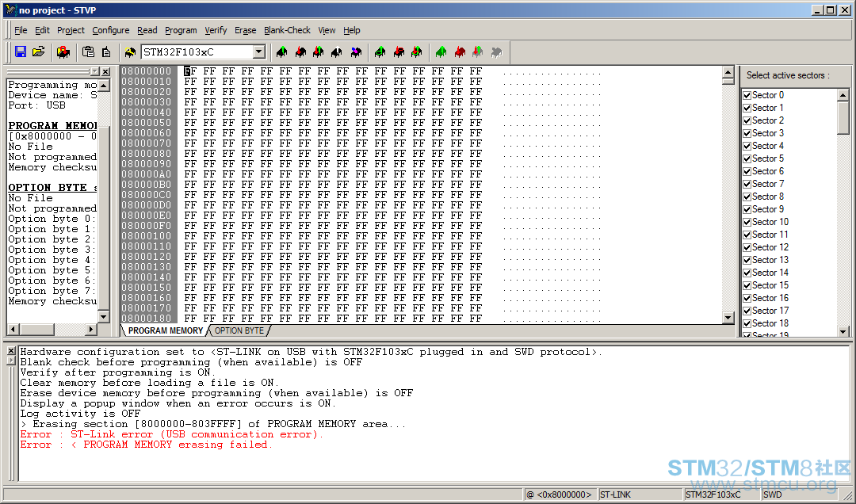Open the Help menu
The height and width of the screenshot is (504, 856).
tap(352, 30)
